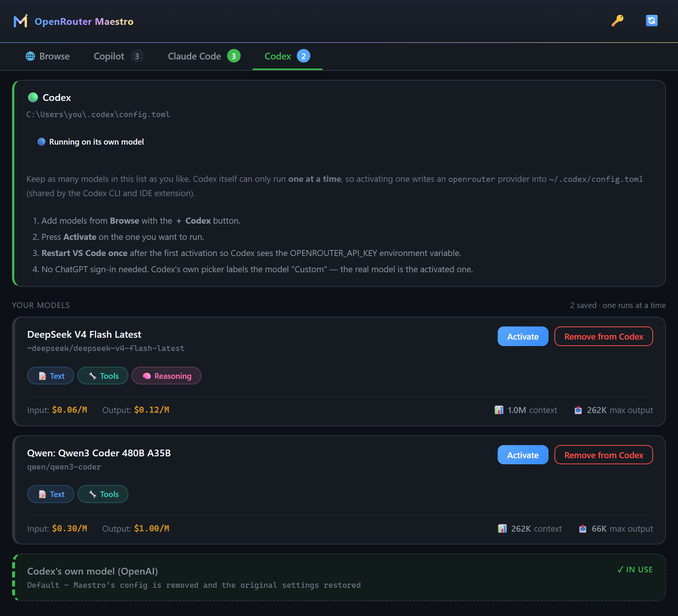This screenshot has height=616, width=678.
Task: Click the wrench icon in DeepSeek's Tools tag
Action: (x=93, y=376)
